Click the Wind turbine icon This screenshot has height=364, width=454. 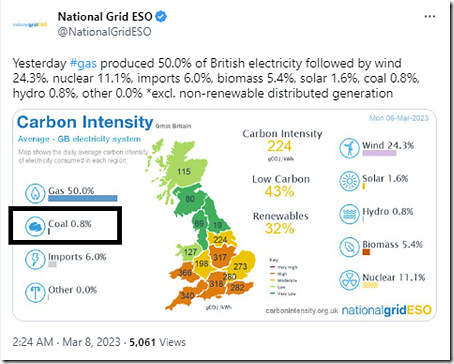(349, 148)
